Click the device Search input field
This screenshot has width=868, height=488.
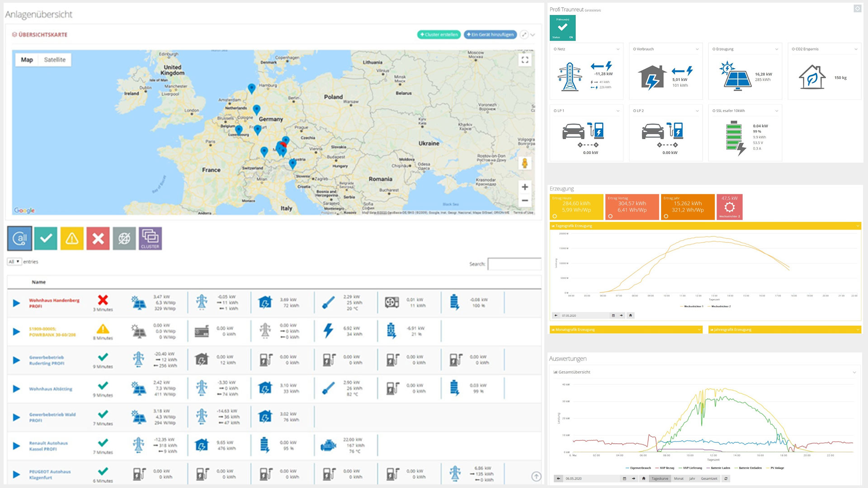514,264
